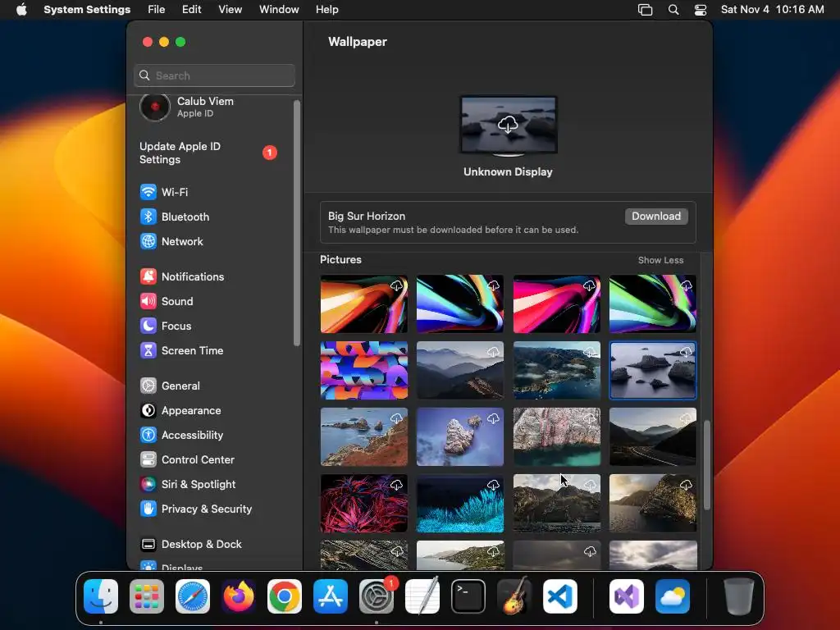Launch Safari from the Dock
This screenshot has height=630, width=840.
pyautogui.click(x=193, y=596)
